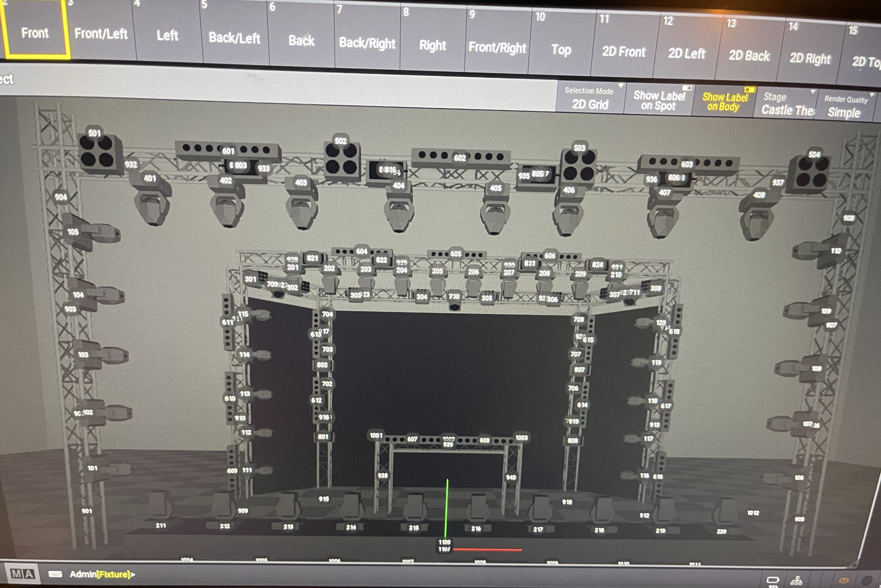This screenshot has height=588, width=881.
Task: Open the orange message envelope icon
Action: coord(843,581)
